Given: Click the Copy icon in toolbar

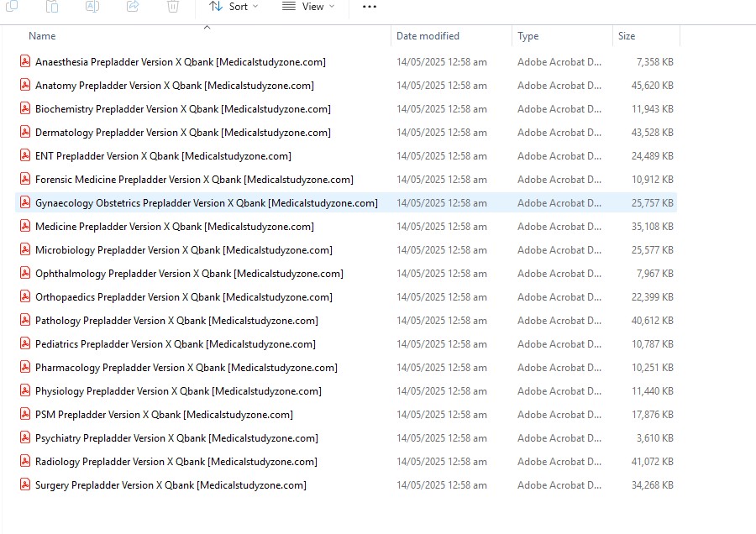Looking at the screenshot, I should pos(12,6).
